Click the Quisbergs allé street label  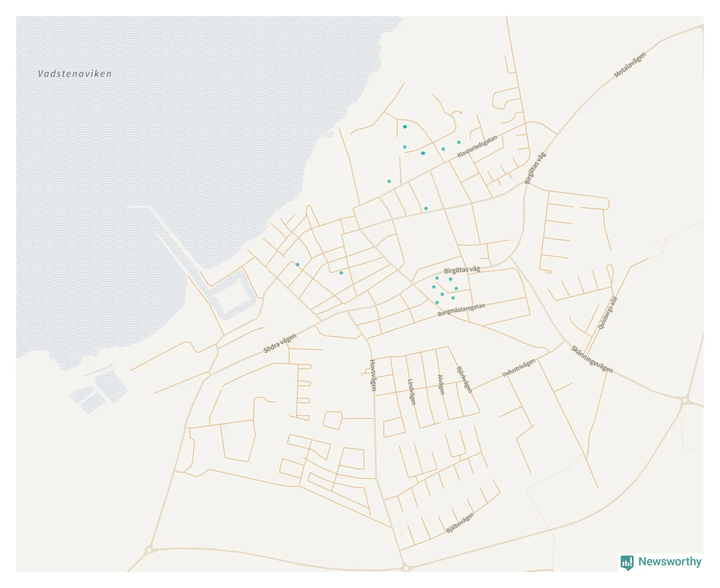pos(608,313)
